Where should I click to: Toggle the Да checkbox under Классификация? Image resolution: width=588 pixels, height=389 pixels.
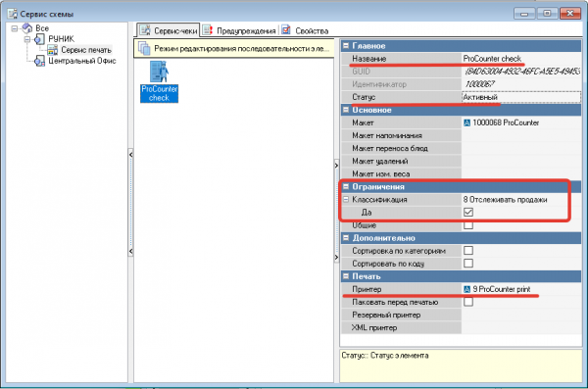tap(468, 213)
